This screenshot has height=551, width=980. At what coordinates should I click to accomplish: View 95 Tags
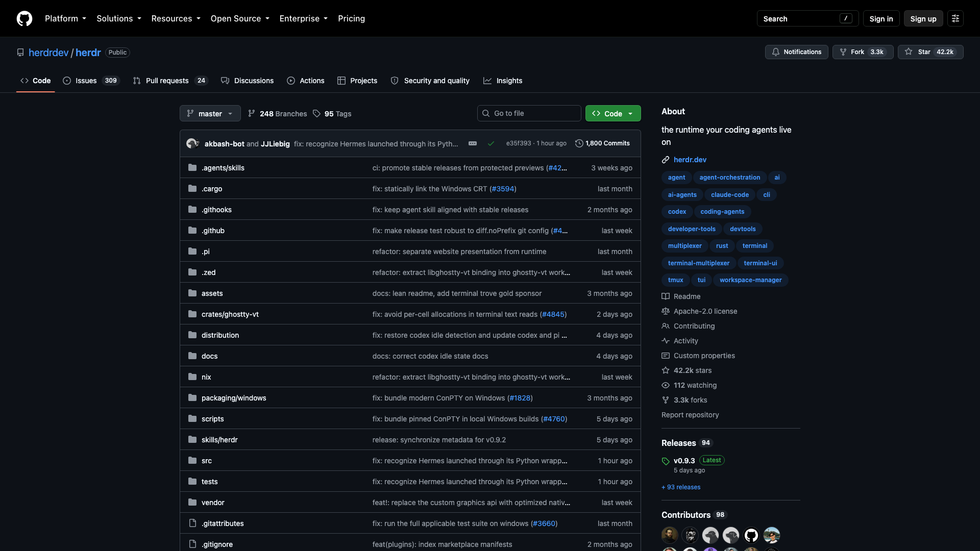pyautogui.click(x=332, y=113)
